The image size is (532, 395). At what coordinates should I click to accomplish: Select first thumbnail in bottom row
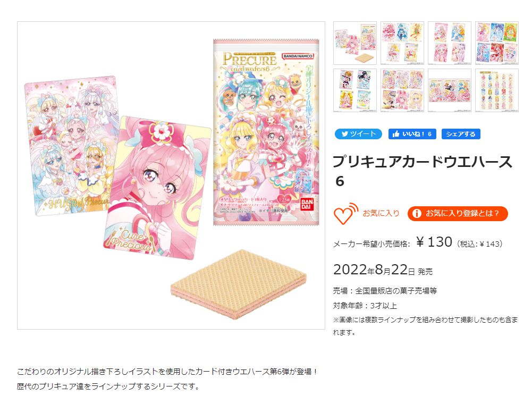(x=355, y=90)
